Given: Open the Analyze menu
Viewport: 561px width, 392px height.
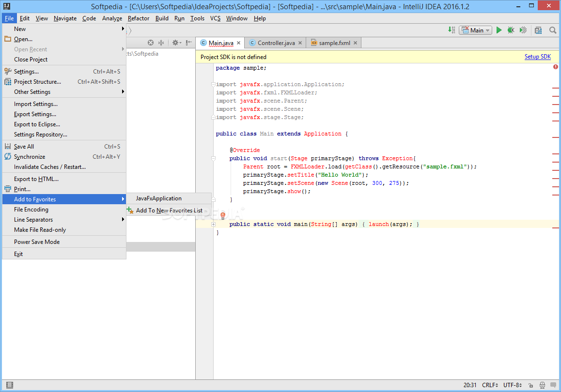Looking at the screenshot, I should pos(112,18).
